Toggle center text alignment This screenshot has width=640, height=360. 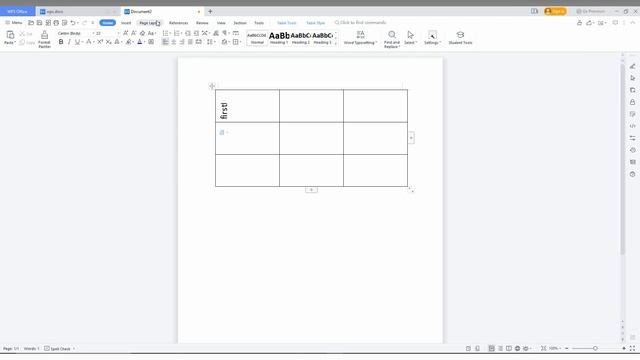pos(173,42)
